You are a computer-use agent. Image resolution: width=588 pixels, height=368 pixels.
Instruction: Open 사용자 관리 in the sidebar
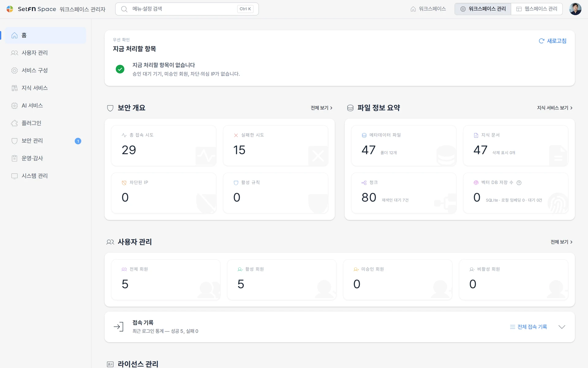point(45,53)
